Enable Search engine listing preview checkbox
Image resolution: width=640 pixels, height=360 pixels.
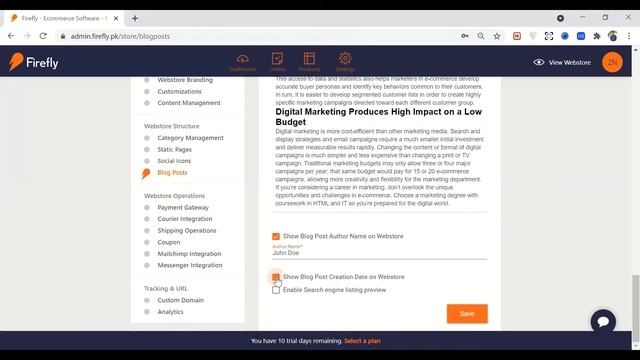[276, 290]
